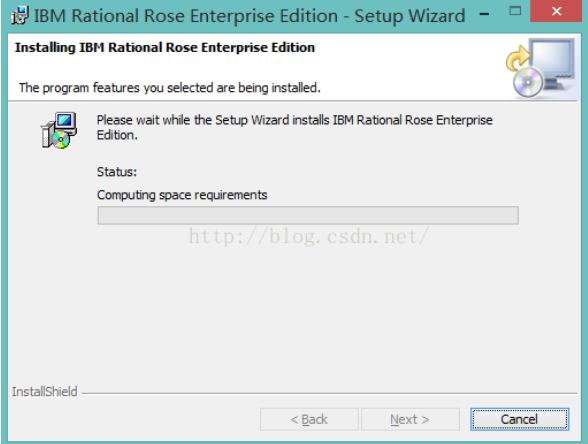Click the 'Computing space requirements' status text
588x444 pixels.
pos(182,195)
